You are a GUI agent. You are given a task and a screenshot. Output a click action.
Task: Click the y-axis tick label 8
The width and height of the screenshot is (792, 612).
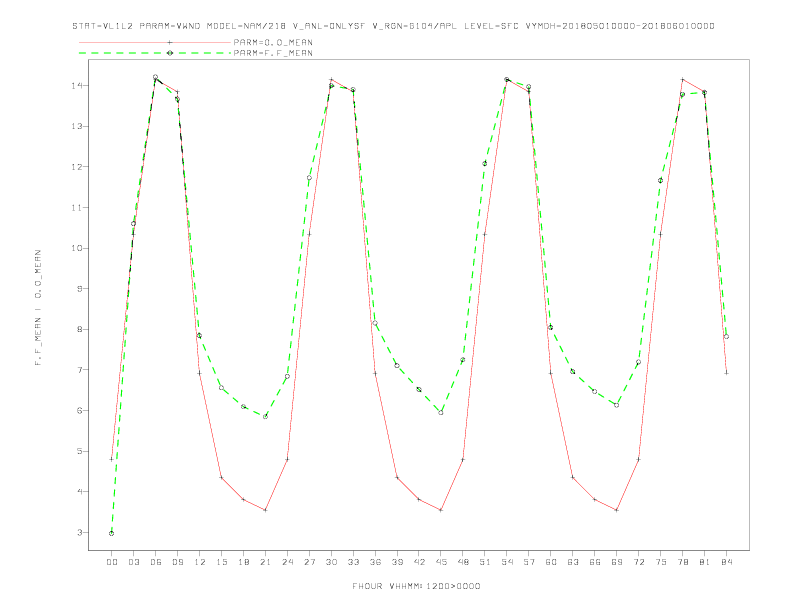click(x=79, y=329)
